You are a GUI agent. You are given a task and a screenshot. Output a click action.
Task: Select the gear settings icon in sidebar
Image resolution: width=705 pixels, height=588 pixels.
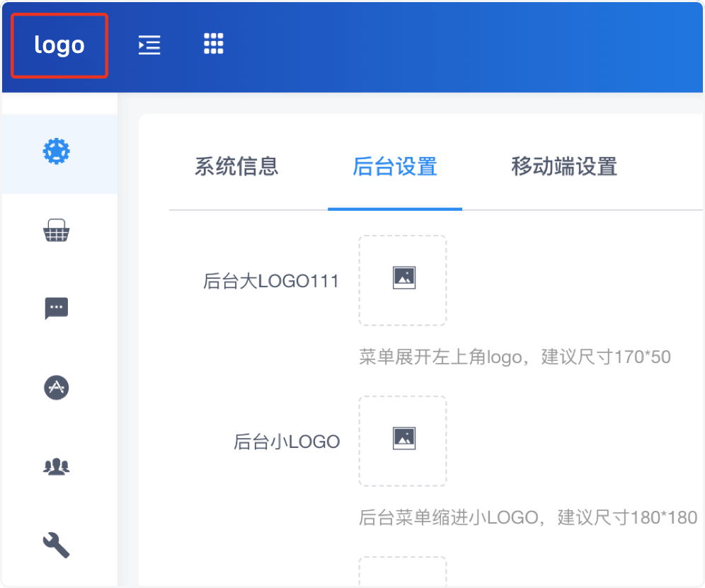tap(57, 151)
